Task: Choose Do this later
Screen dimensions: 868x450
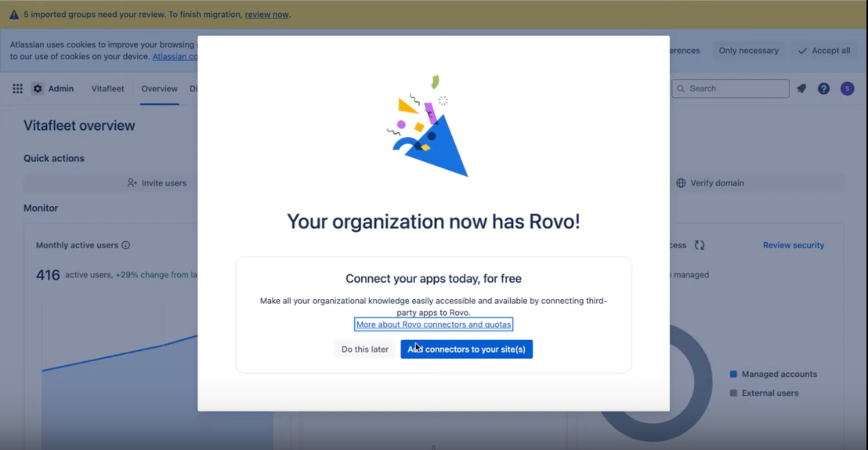Action: click(x=365, y=349)
